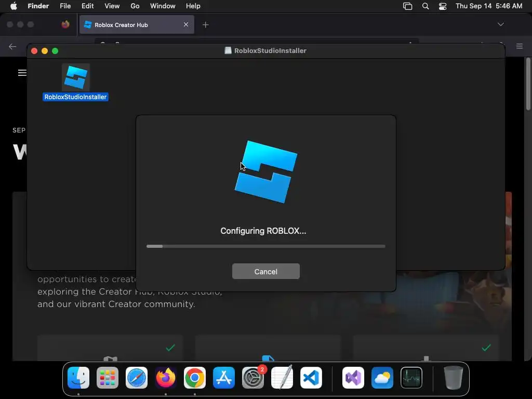Open Activity Monitor from the Dock
Image resolution: width=532 pixels, height=399 pixels.
[411, 378]
